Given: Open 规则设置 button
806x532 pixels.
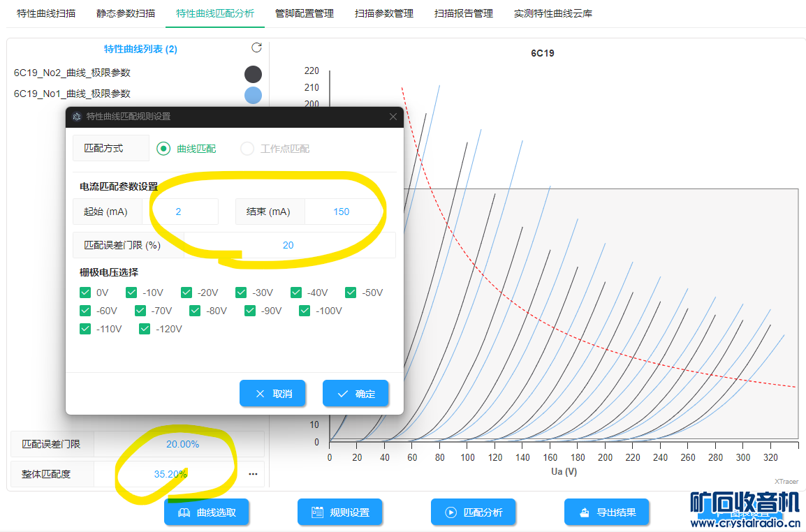Looking at the screenshot, I should point(339,512).
